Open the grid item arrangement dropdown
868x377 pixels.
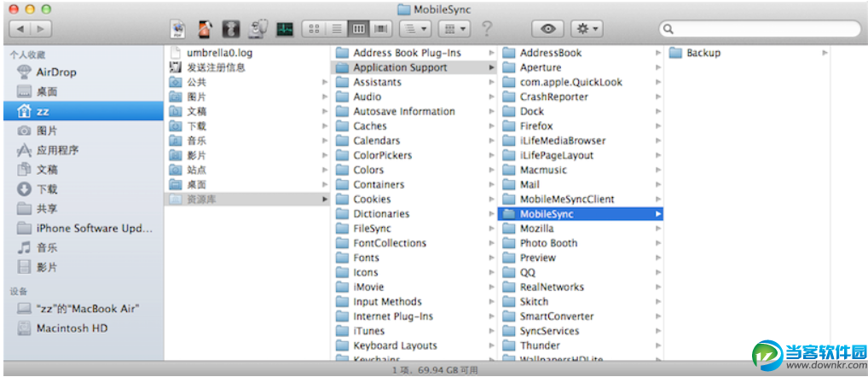pos(454,29)
